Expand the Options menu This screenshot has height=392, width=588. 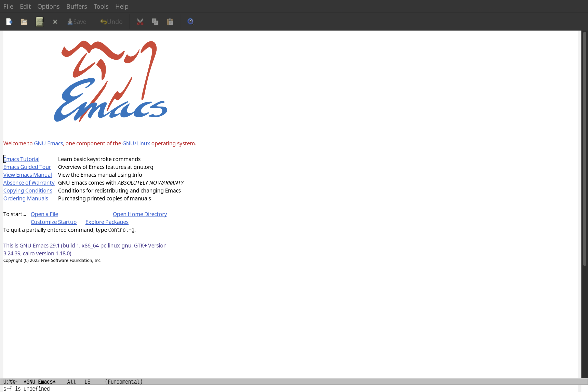coord(48,6)
